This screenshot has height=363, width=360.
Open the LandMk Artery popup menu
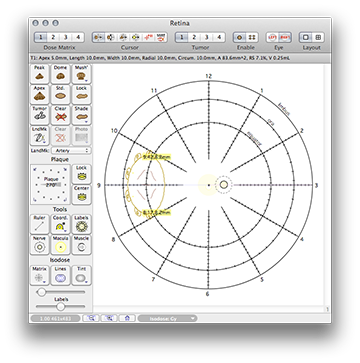(71, 151)
